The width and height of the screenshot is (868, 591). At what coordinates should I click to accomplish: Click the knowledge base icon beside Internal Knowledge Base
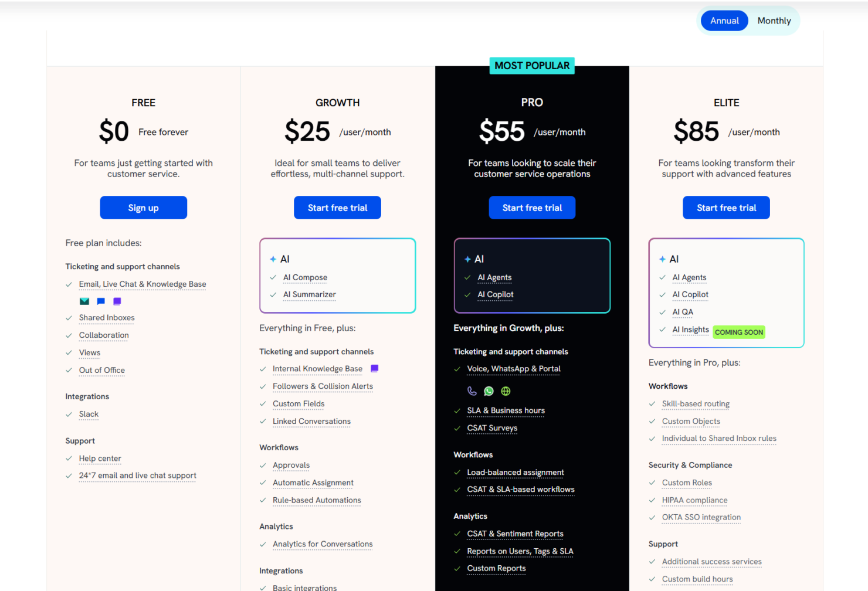pyautogui.click(x=374, y=368)
